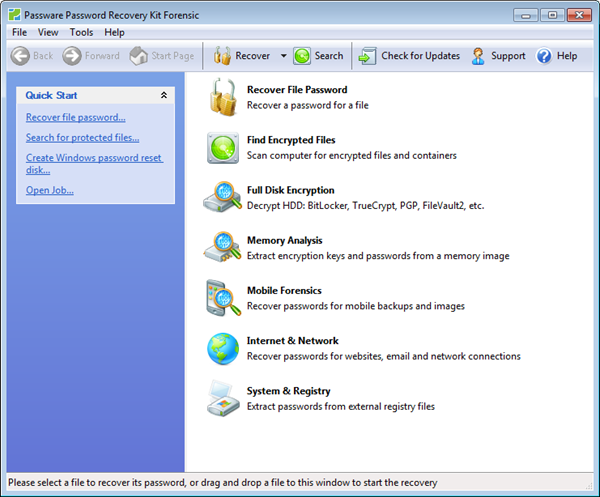This screenshot has width=600, height=497.
Task: Click Search for protected files link
Action: (x=82, y=137)
